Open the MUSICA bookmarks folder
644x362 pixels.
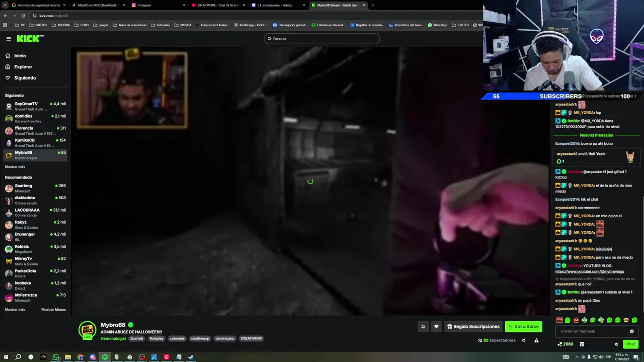click(183, 25)
